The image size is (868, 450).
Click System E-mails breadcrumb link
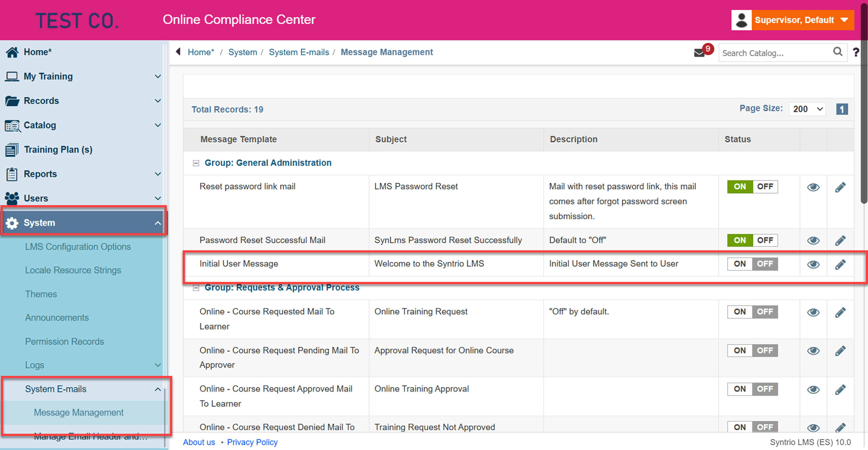299,52
